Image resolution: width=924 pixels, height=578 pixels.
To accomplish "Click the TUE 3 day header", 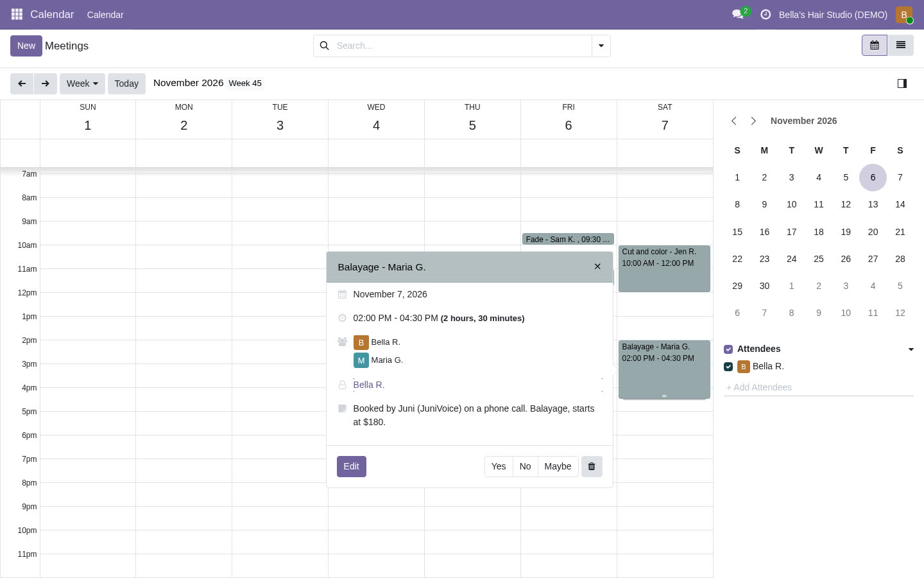I will (x=280, y=119).
